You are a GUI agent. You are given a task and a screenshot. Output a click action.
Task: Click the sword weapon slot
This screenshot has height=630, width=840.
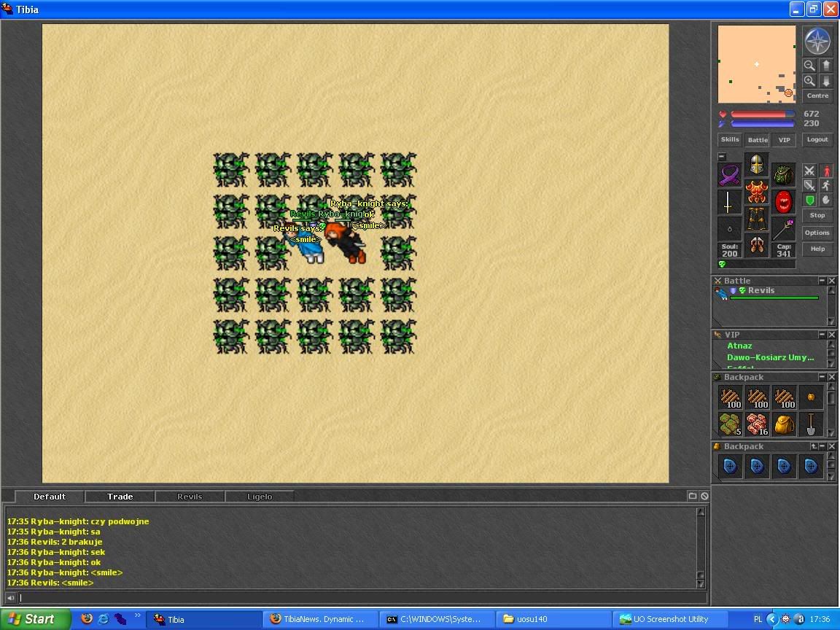tap(730, 203)
